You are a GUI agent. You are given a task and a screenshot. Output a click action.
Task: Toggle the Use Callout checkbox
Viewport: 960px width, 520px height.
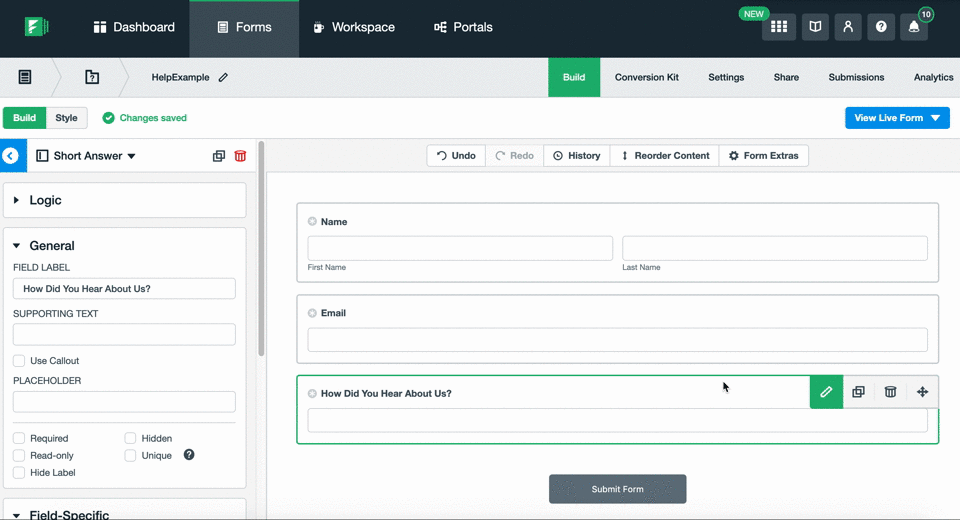pos(19,361)
